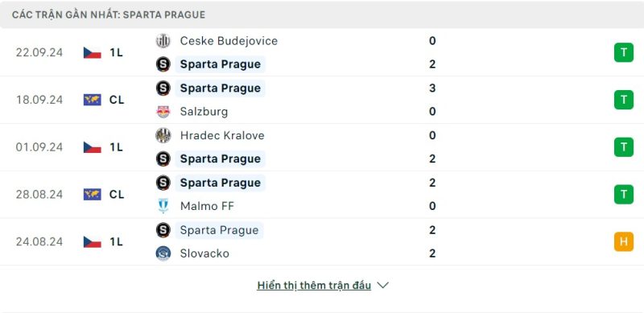The width and height of the screenshot is (644, 313).
Task: Click the green T badge for Malmo match
Action: coord(623,194)
